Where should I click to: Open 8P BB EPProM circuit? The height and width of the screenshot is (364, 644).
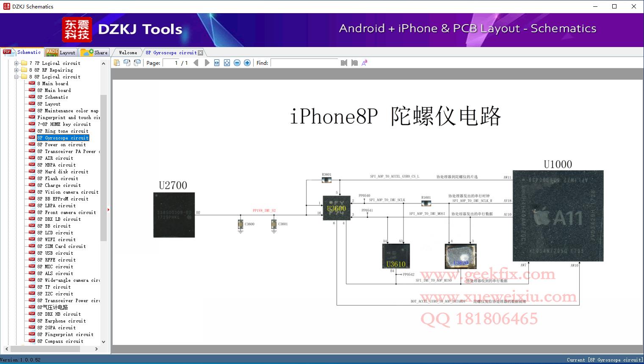pos(63,199)
